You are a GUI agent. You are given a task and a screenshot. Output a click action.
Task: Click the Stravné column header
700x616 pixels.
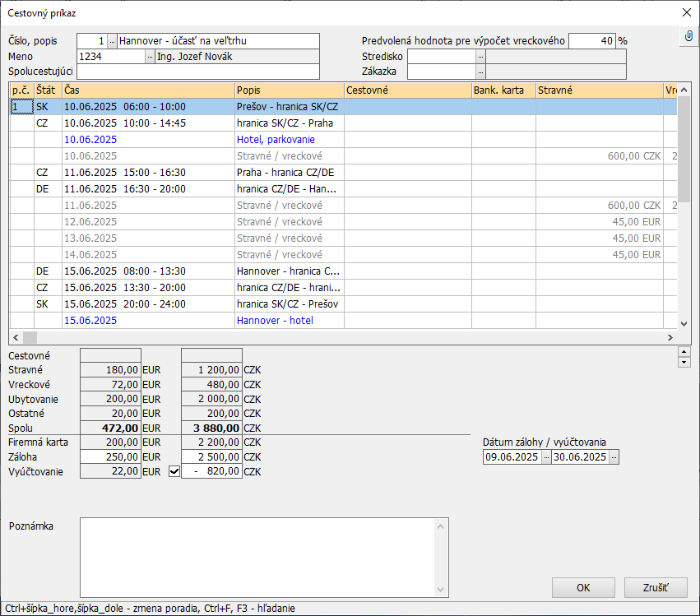598,90
